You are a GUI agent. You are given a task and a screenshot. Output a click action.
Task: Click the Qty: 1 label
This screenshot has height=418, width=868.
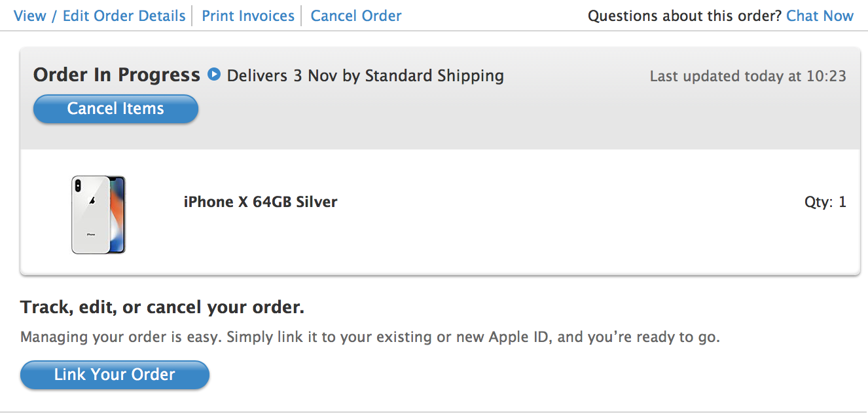point(825,202)
